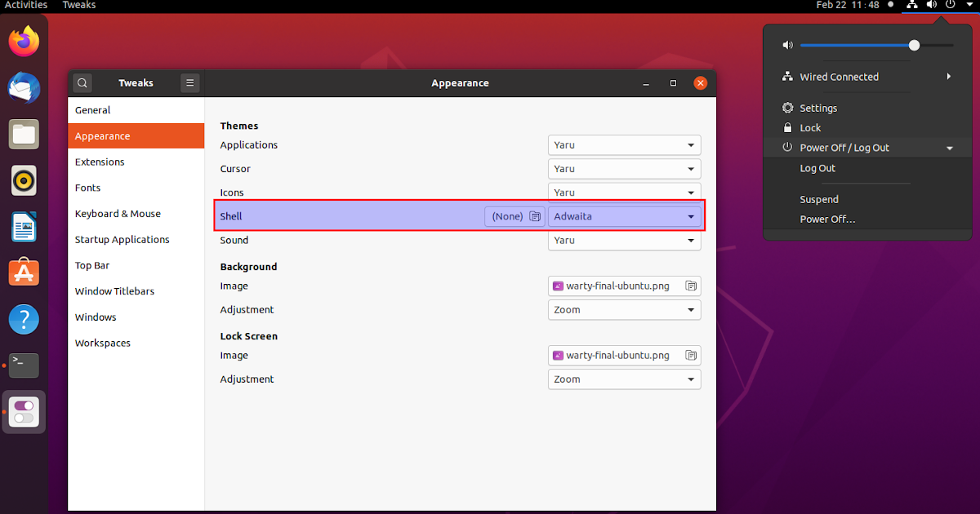Open the Applications theme dropdown
Screen dimensions: 980x514
click(x=624, y=144)
